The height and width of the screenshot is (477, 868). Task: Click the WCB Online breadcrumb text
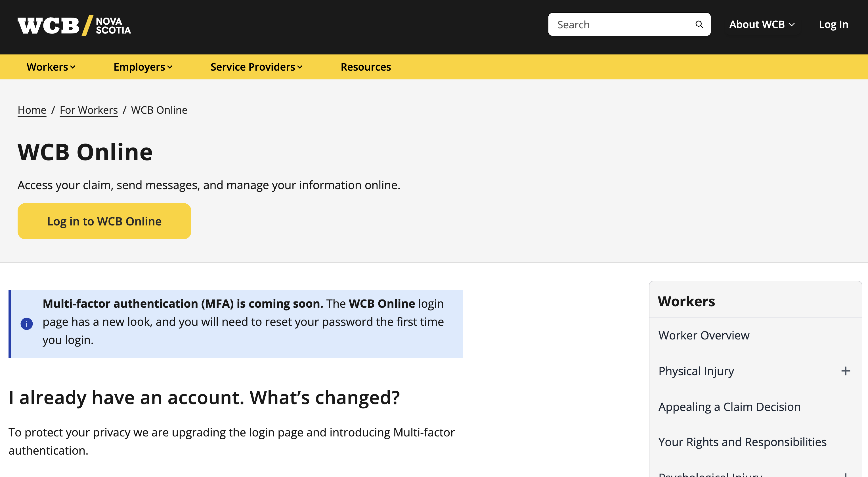click(x=160, y=110)
